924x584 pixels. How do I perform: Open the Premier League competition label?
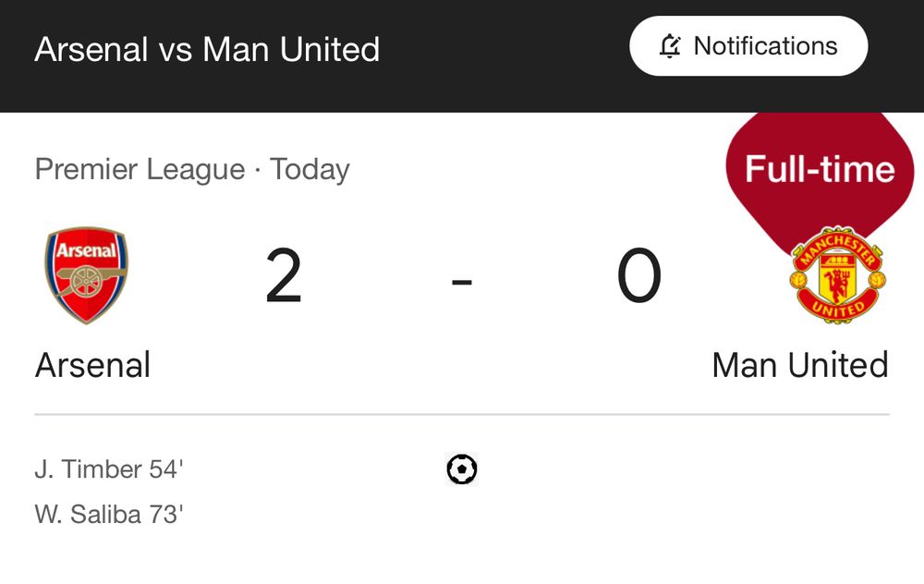click(140, 170)
